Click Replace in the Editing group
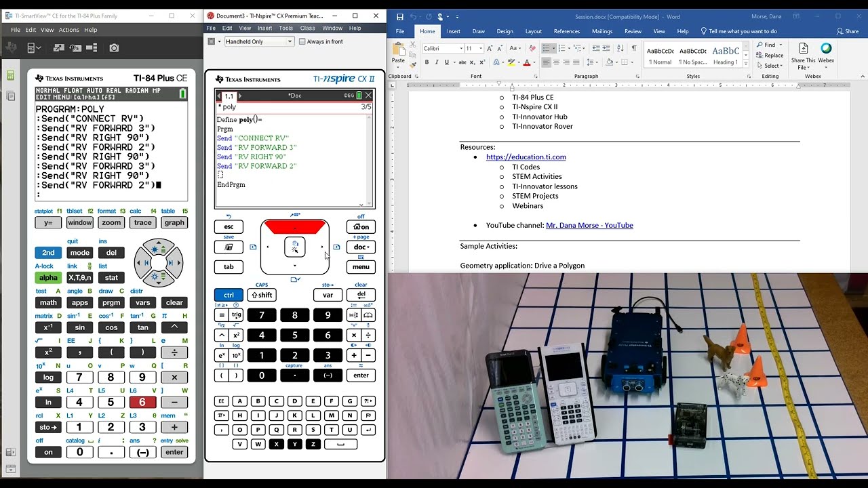Image resolution: width=868 pixels, height=488 pixels. (x=771, y=56)
